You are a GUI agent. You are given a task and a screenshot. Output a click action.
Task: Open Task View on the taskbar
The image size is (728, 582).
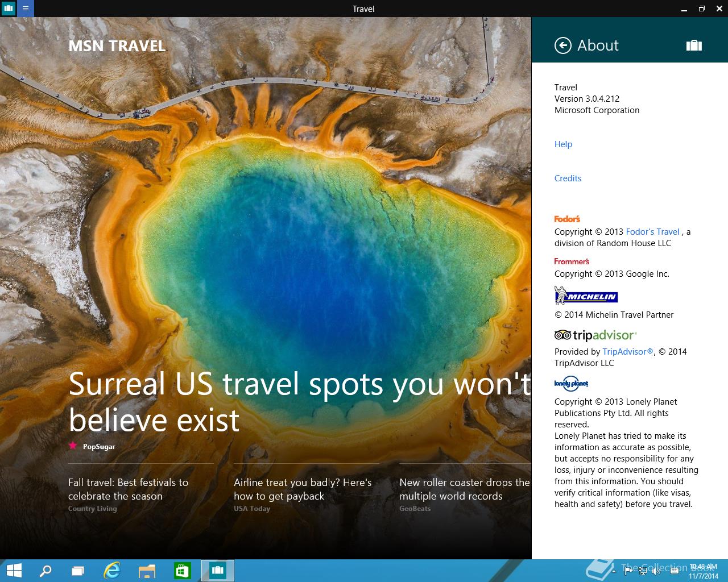click(78, 571)
